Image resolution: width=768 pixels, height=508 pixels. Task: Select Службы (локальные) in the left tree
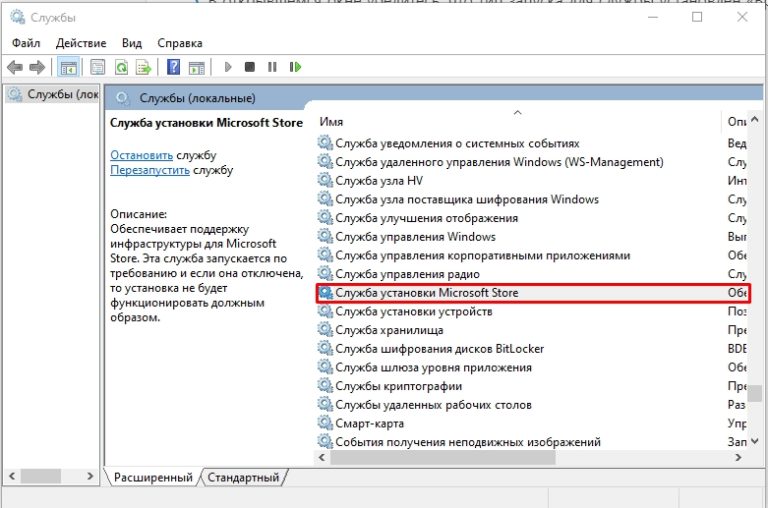51,95
